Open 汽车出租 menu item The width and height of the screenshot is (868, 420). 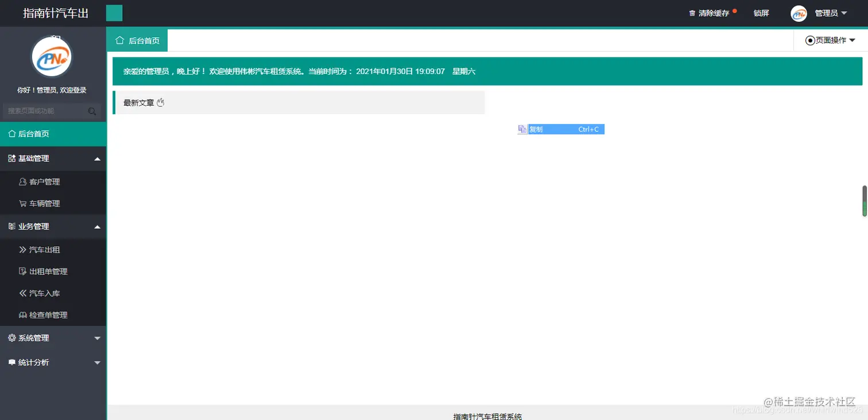coord(53,250)
